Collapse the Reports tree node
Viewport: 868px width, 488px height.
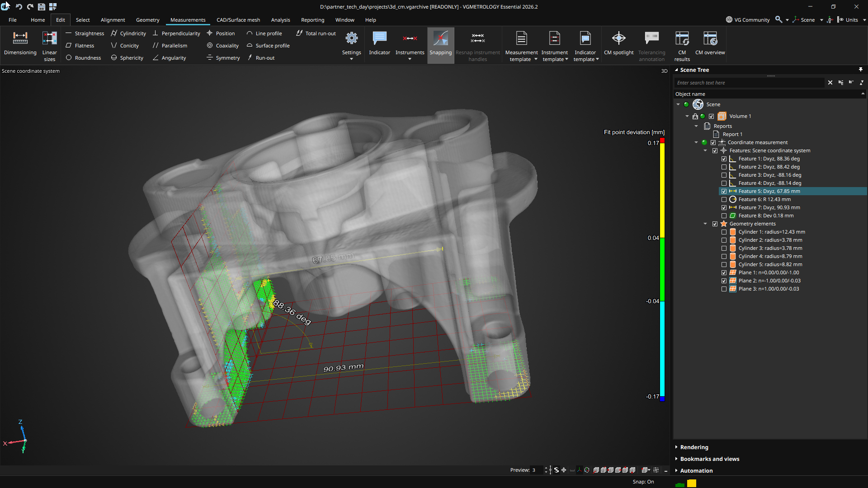click(x=696, y=127)
